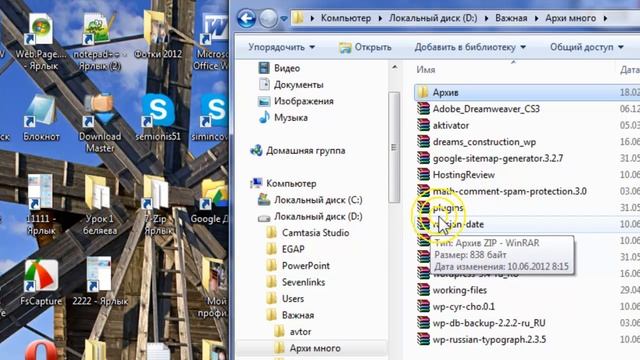
Task: Open recent locations dropdown arrow
Action: [x=284, y=18]
